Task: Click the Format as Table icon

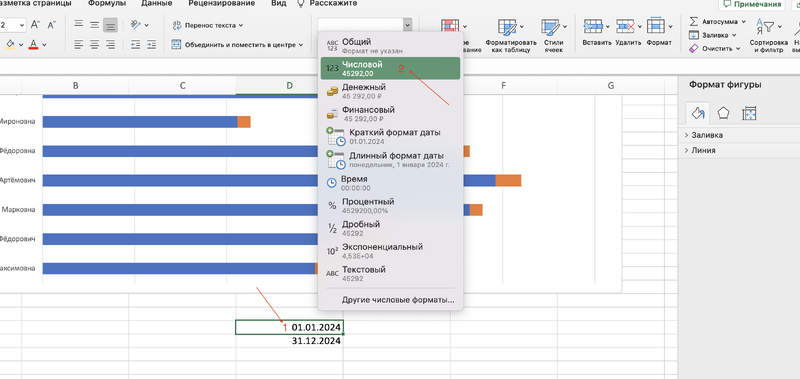Action: [x=507, y=27]
